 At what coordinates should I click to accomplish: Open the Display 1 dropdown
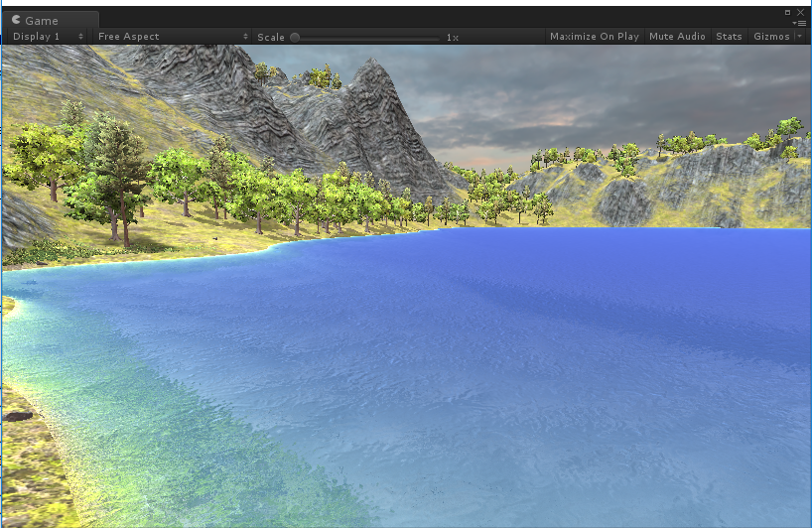point(48,37)
